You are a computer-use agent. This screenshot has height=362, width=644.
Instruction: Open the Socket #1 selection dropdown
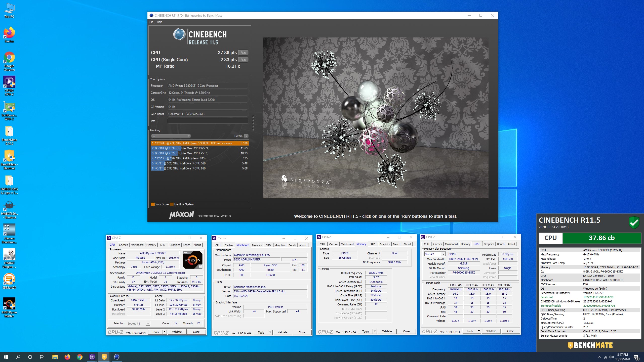pyautogui.click(x=138, y=324)
